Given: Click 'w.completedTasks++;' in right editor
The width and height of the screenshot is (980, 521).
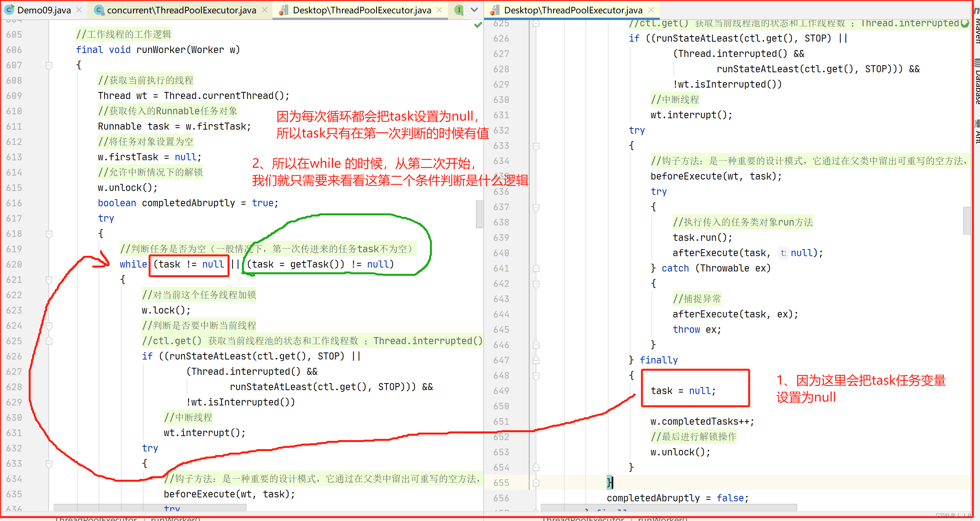Looking at the screenshot, I should [x=702, y=422].
